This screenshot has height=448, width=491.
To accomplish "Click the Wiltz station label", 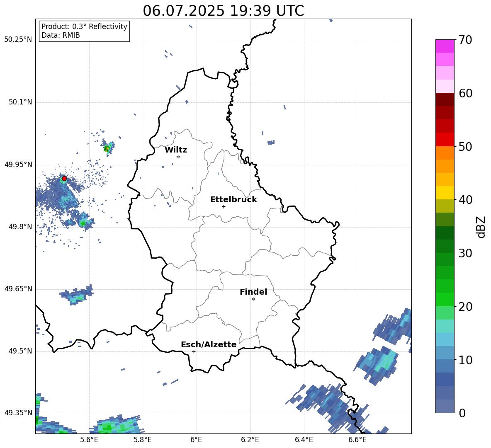I will [x=176, y=150].
